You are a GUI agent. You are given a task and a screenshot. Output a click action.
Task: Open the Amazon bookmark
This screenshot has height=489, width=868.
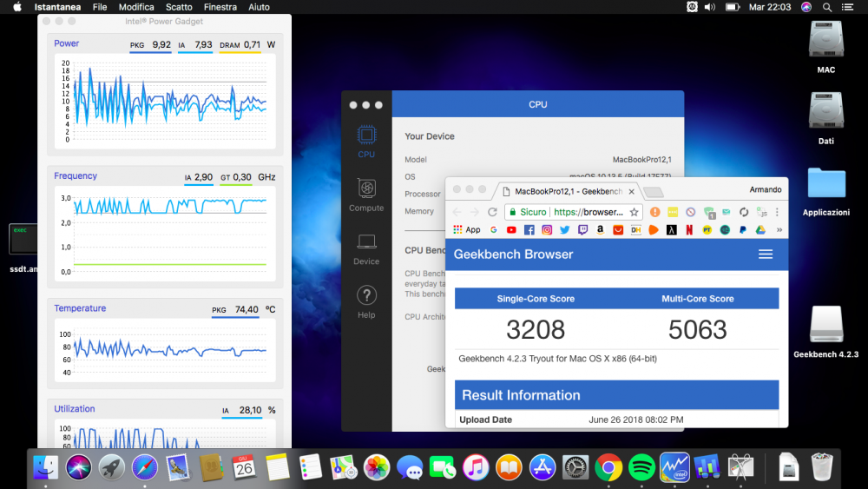600,230
